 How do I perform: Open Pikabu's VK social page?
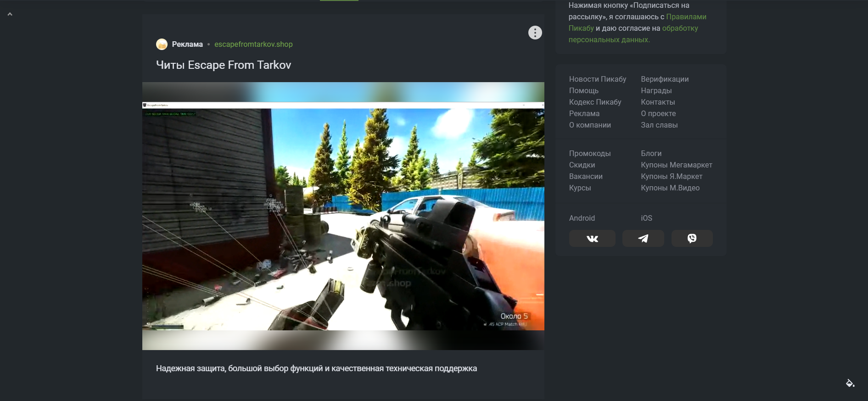pos(592,239)
